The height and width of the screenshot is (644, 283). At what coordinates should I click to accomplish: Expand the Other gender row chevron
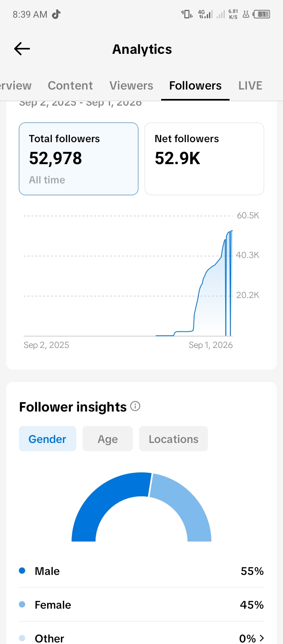[x=262, y=638]
